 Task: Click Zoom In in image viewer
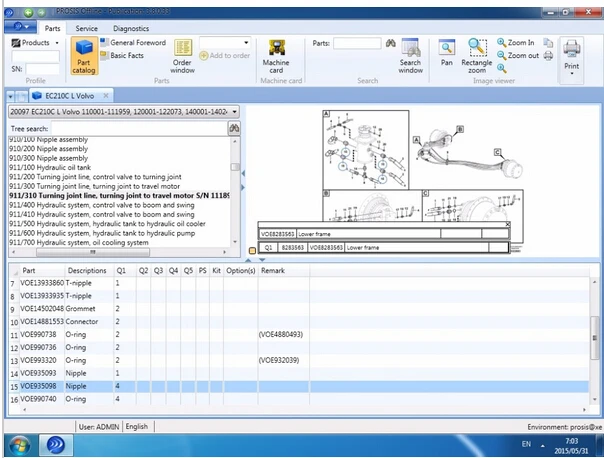(x=516, y=43)
